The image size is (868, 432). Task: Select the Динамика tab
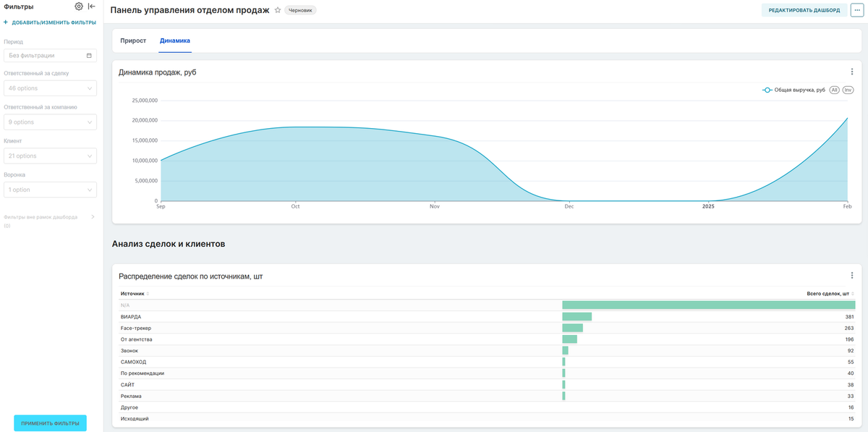(x=175, y=41)
